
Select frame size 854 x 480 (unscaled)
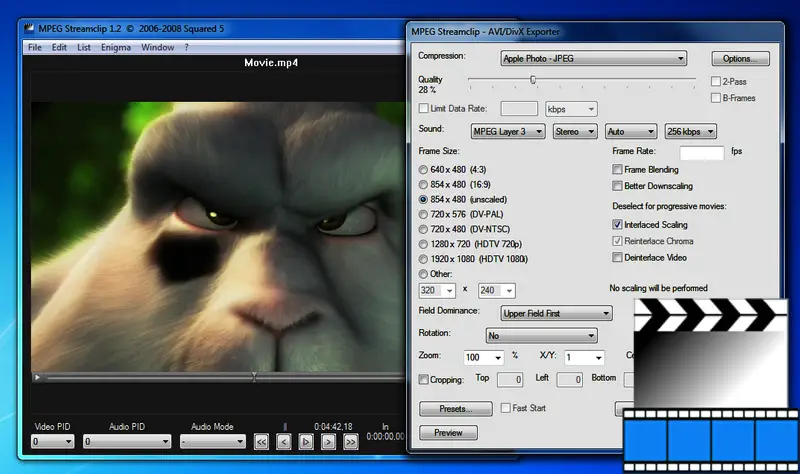(x=423, y=199)
